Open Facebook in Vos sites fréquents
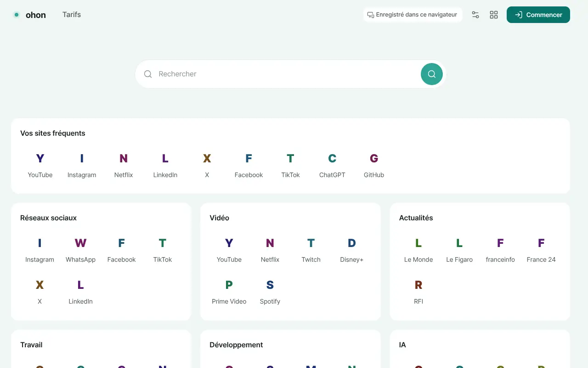588x368 pixels. [249, 166]
